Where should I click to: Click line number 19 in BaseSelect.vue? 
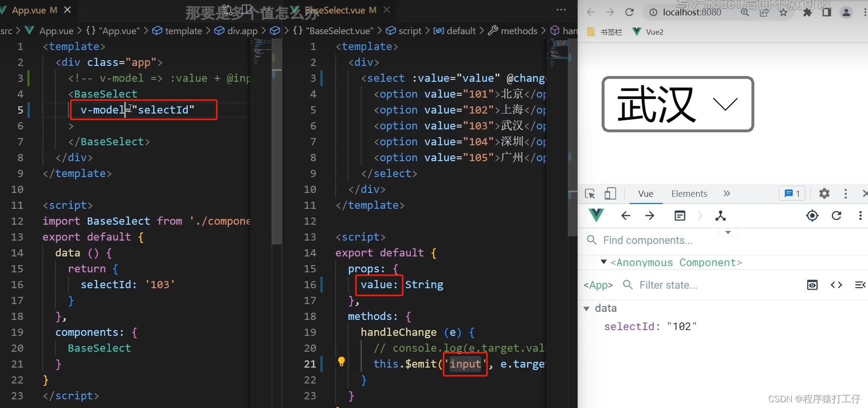coord(310,332)
